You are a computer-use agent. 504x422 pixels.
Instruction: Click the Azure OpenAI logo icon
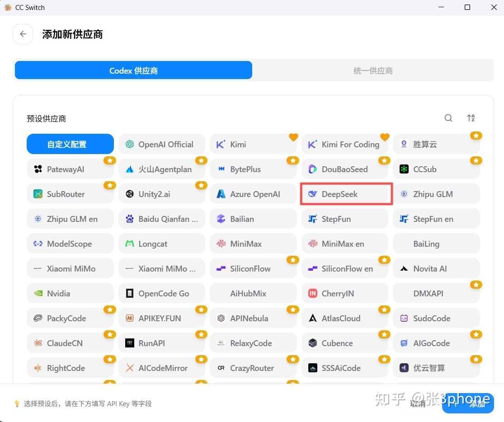221,194
